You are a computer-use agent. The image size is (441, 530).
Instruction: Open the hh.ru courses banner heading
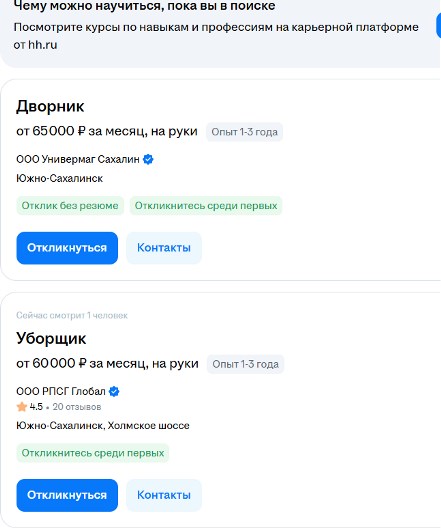[144, 6]
